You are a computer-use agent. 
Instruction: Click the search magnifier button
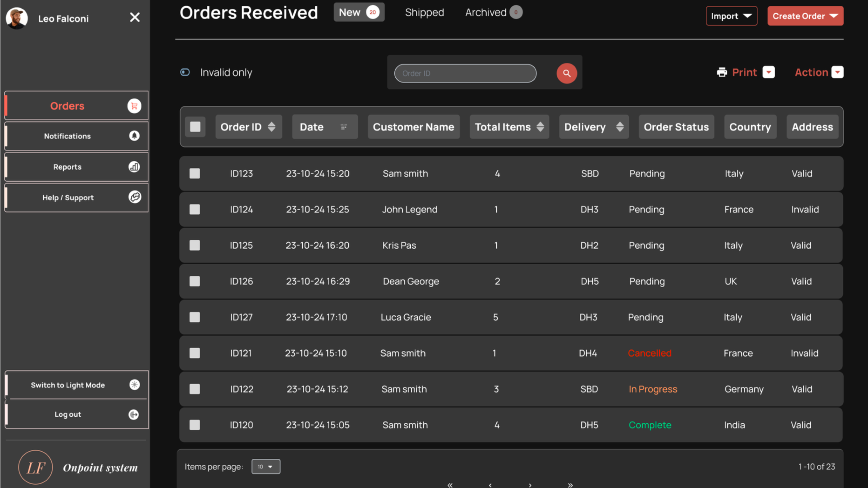click(x=566, y=73)
